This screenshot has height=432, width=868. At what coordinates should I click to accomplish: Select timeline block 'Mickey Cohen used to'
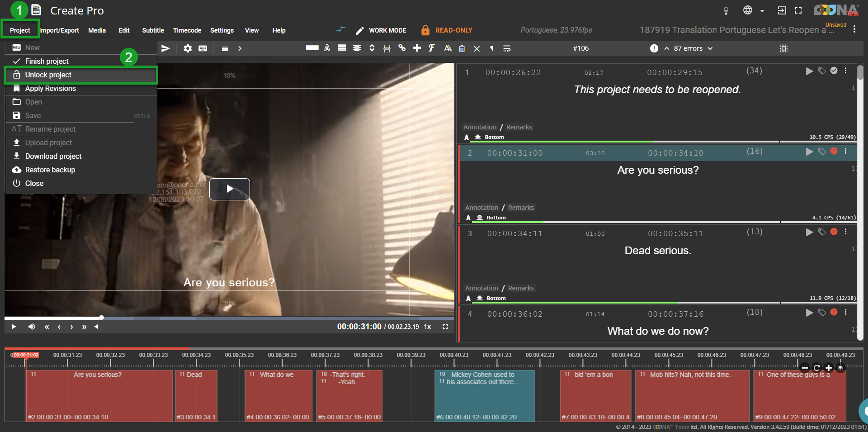484,396
